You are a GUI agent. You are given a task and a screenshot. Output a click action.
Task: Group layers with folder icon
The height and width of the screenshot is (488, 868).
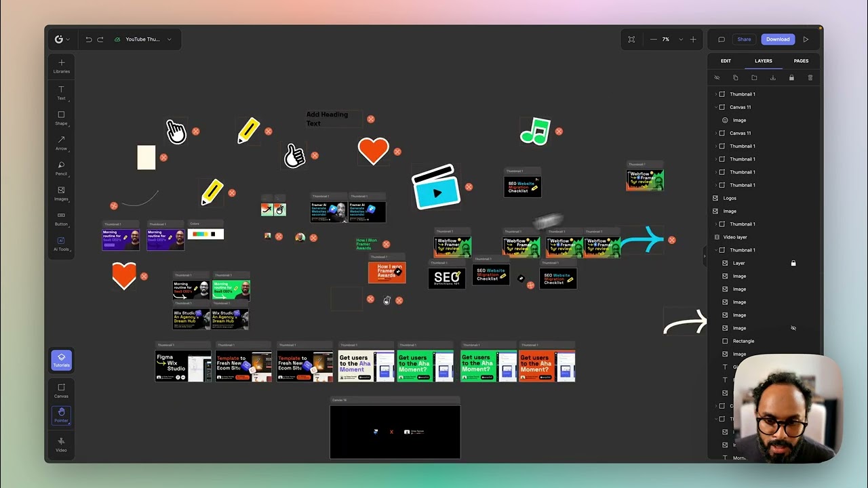click(754, 78)
